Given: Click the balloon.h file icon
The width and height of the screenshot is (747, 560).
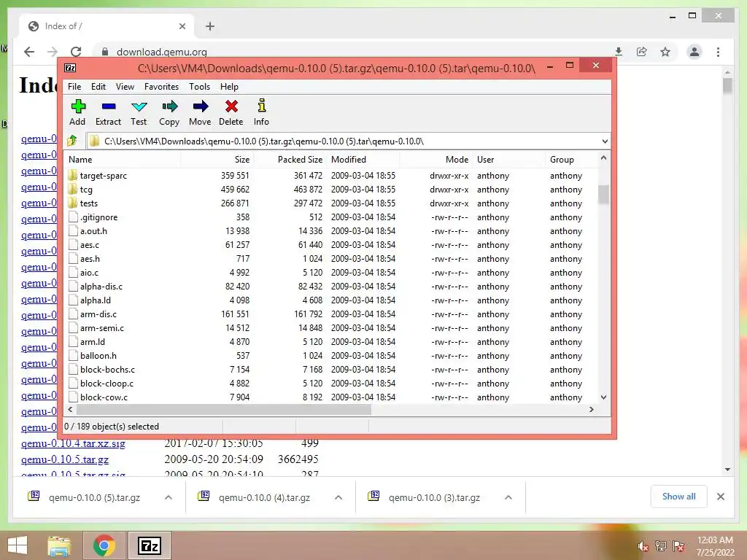Looking at the screenshot, I should pos(73,355).
